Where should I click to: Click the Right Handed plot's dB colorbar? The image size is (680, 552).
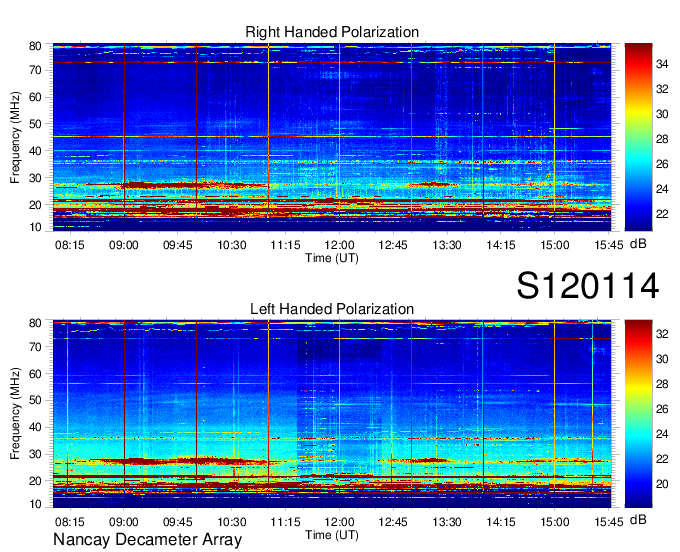[x=638, y=137]
